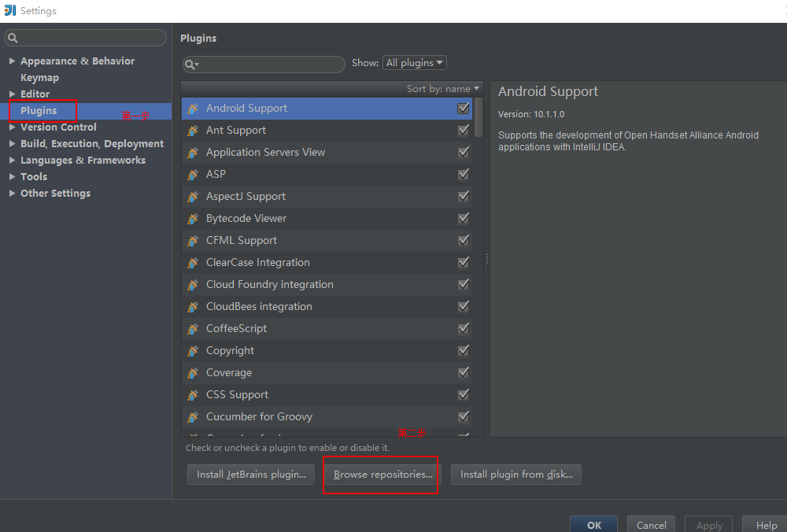The width and height of the screenshot is (787, 532).
Task: Click the Bytecode Viewer plugin icon
Action: coord(193,219)
